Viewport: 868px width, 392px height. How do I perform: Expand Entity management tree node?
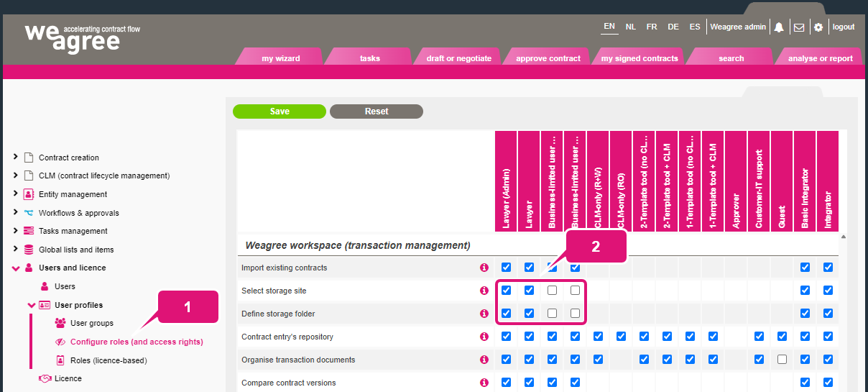[x=16, y=193]
